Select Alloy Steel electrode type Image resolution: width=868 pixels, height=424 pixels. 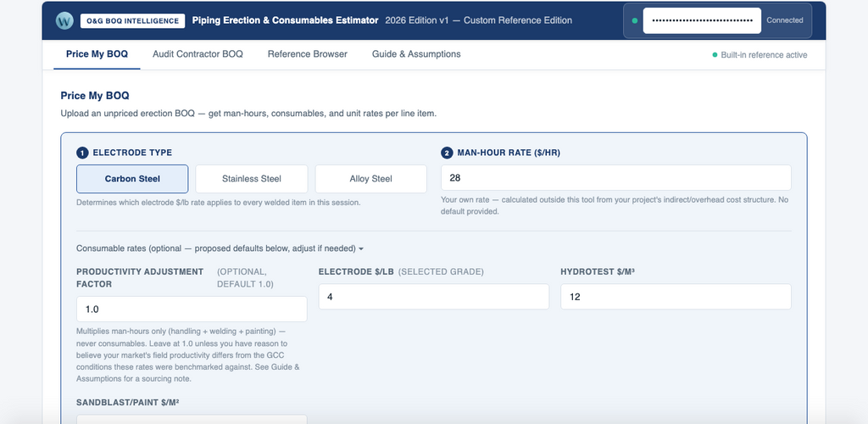coord(371,179)
